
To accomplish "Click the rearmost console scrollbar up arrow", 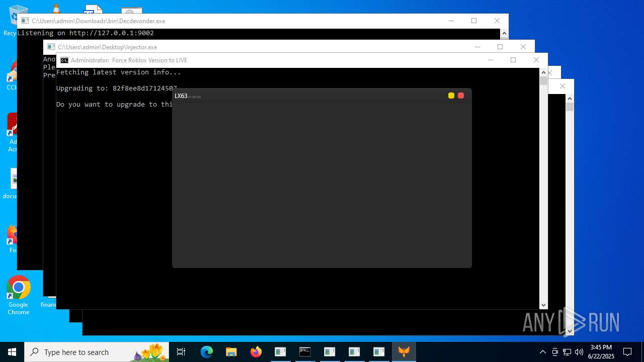I will pyautogui.click(x=570, y=99).
